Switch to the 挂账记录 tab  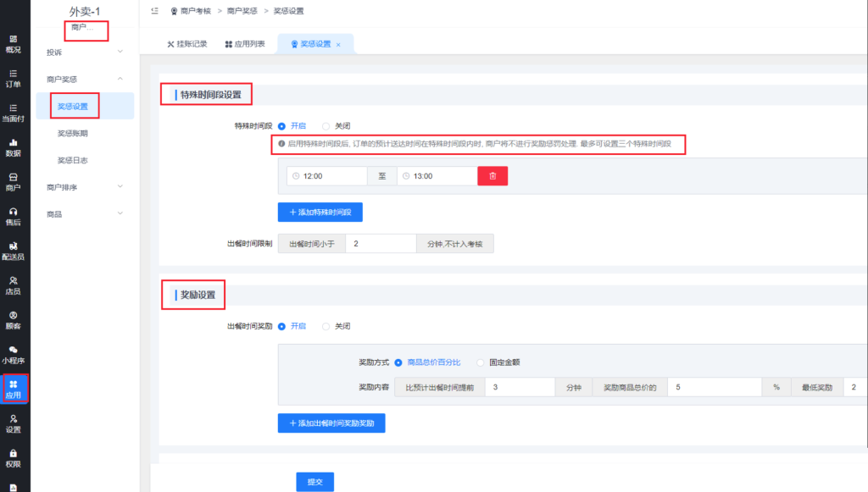[186, 44]
